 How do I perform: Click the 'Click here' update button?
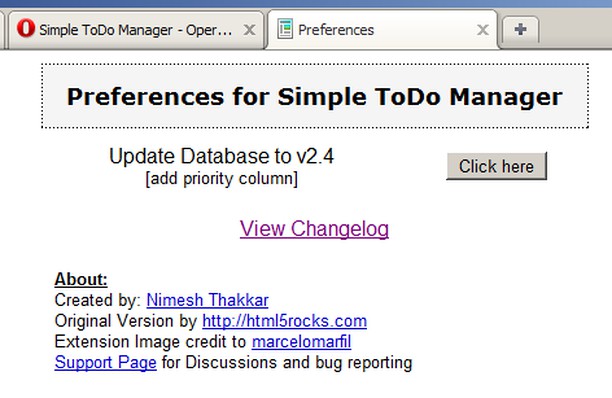click(496, 166)
